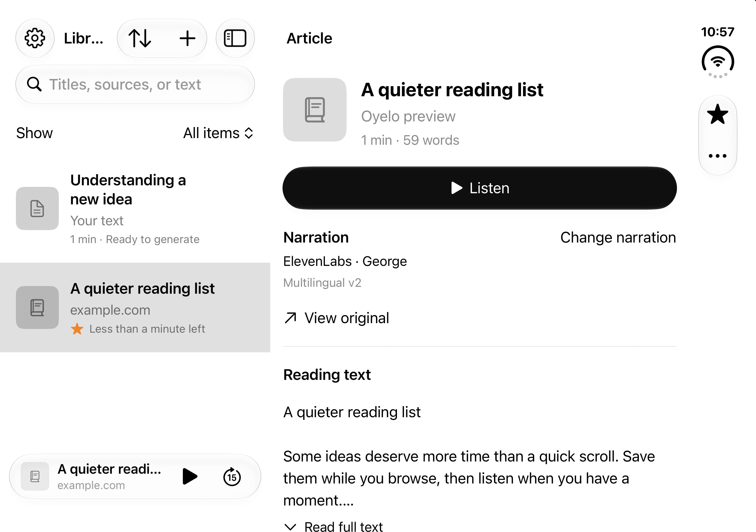This screenshot has width=756, height=532.
Task: Click Less than a minute left status
Action: [147, 329]
